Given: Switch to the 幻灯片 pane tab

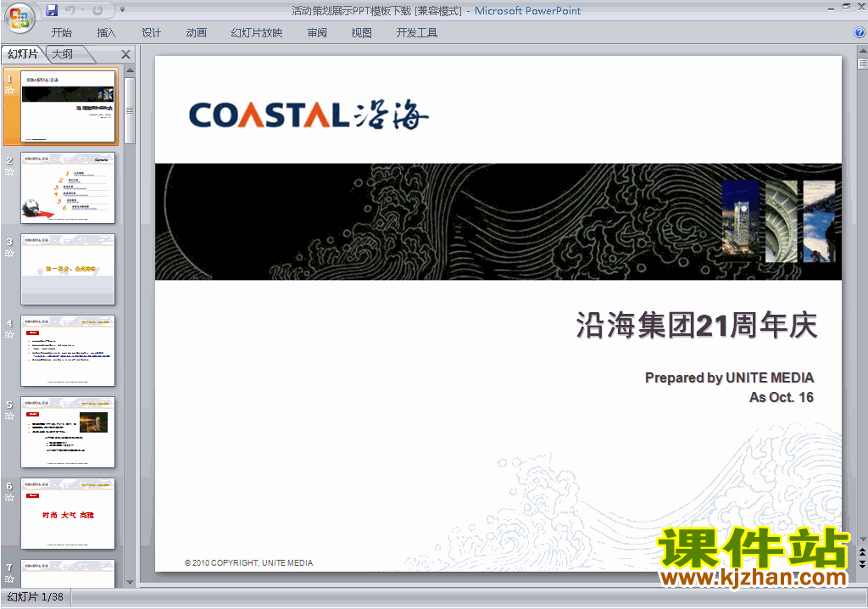Looking at the screenshot, I should pos(23,53).
